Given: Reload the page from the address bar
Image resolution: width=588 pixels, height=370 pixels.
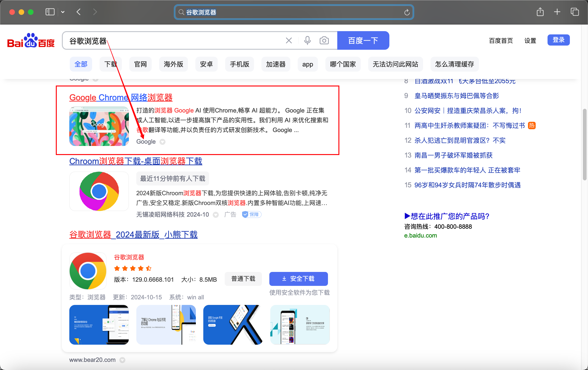Looking at the screenshot, I should (407, 12).
